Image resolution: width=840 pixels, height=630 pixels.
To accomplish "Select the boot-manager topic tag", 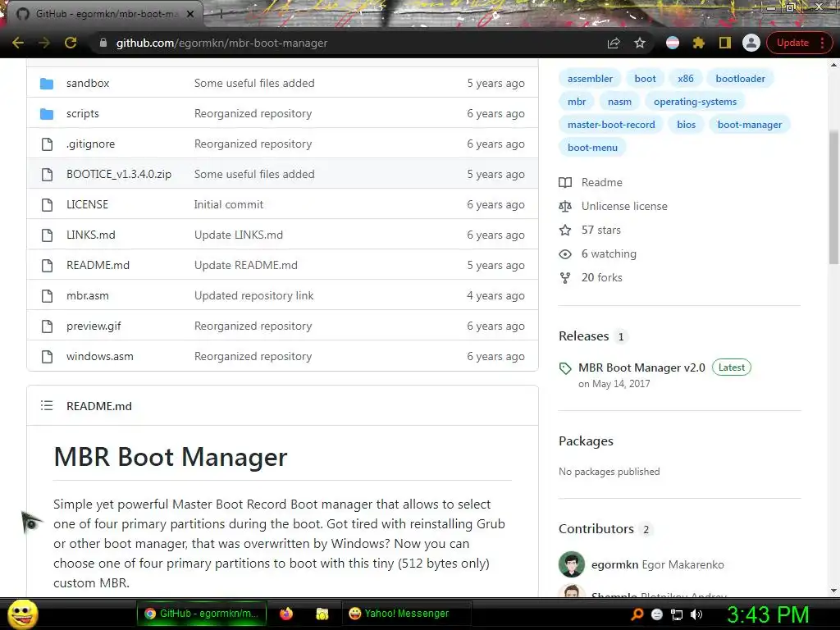I will [x=750, y=125].
